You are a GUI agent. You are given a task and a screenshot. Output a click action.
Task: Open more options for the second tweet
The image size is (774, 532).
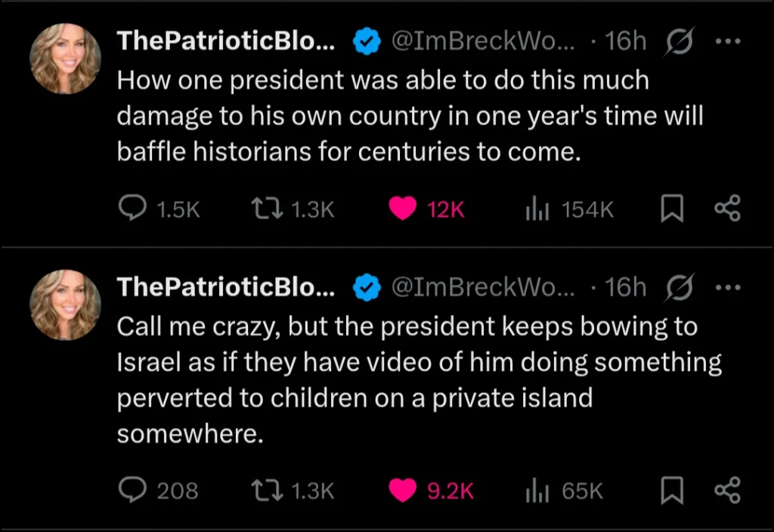click(728, 288)
